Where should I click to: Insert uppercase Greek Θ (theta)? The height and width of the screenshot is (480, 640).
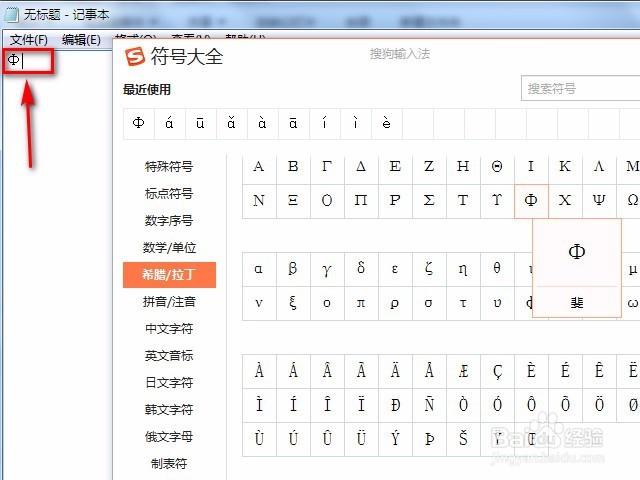(x=497, y=167)
